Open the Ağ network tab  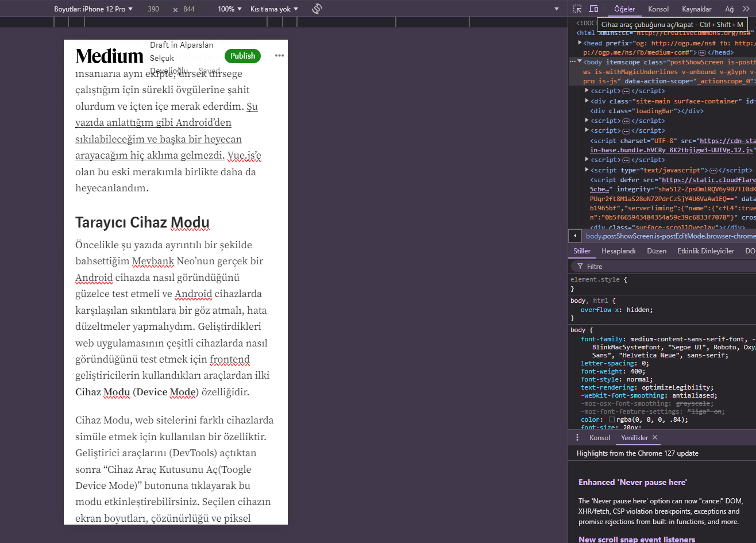click(x=730, y=9)
